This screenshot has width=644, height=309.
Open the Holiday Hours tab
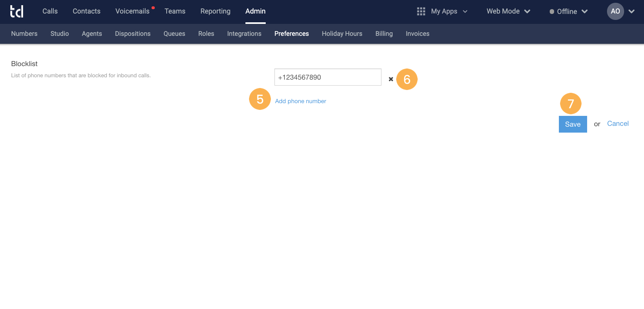click(x=342, y=34)
